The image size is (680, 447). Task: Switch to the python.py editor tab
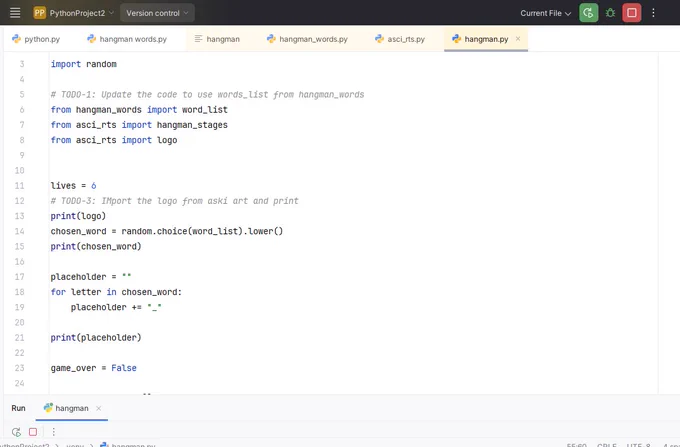point(36,39)
